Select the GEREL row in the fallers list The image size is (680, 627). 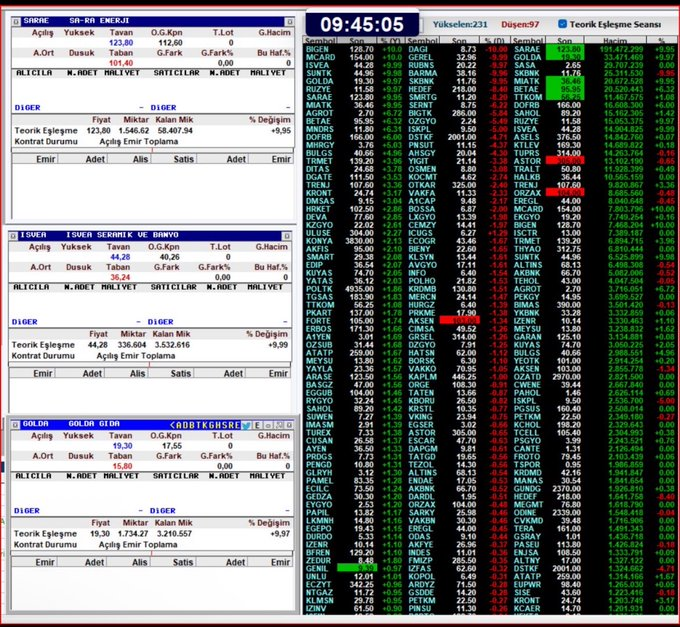(x=458, y=57)
